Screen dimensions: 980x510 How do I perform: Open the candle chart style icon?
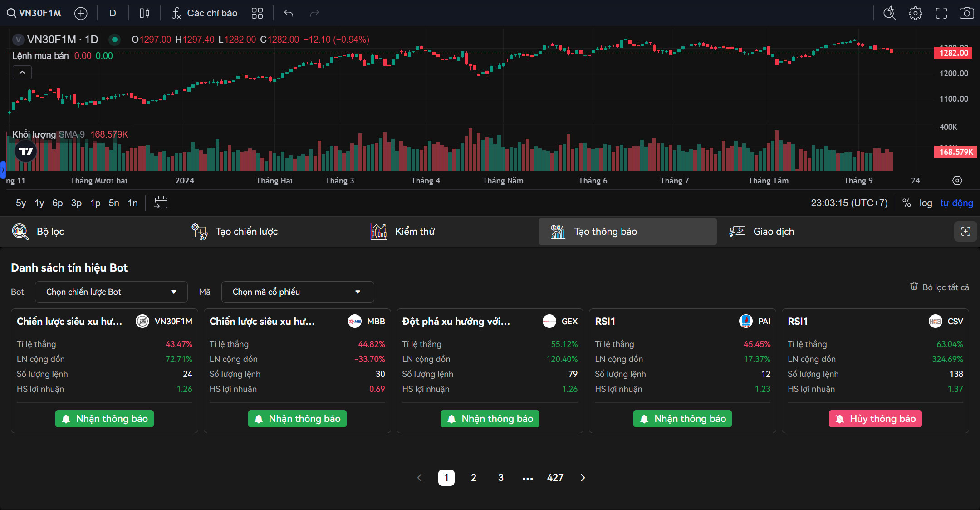144,13
